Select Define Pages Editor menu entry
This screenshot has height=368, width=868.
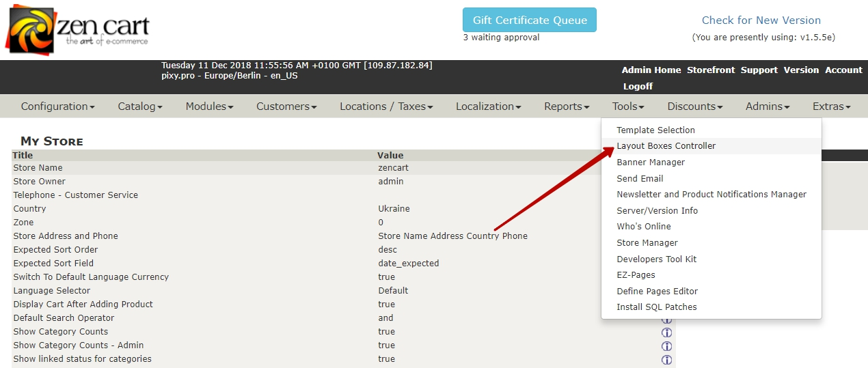click(x=657, y=292)
